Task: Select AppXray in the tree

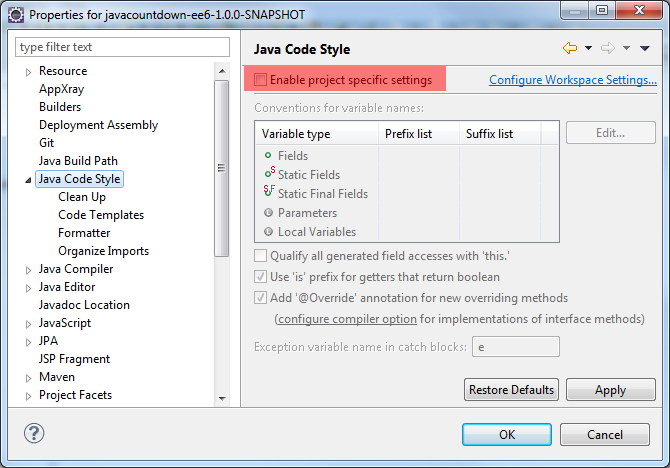Action: pos(62,89)
